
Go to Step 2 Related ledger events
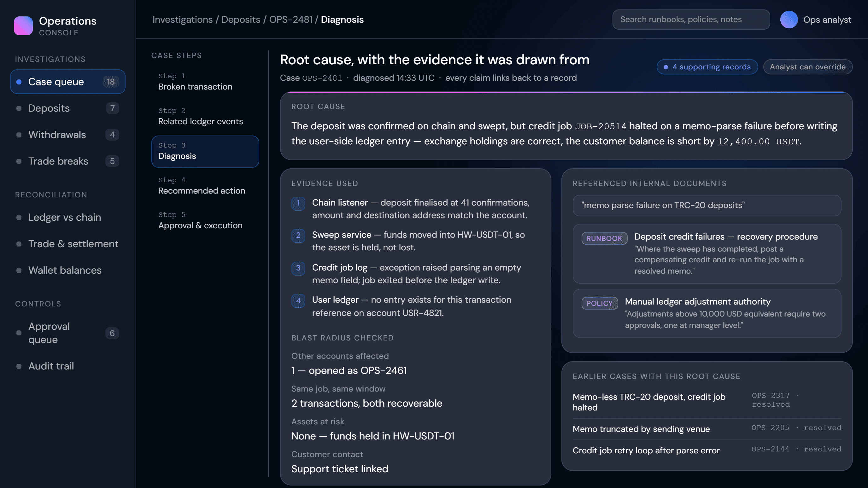pos(205,117)
